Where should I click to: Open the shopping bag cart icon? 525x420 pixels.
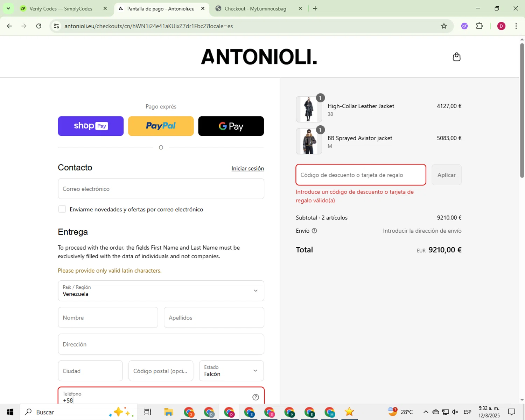click(456, 57)
